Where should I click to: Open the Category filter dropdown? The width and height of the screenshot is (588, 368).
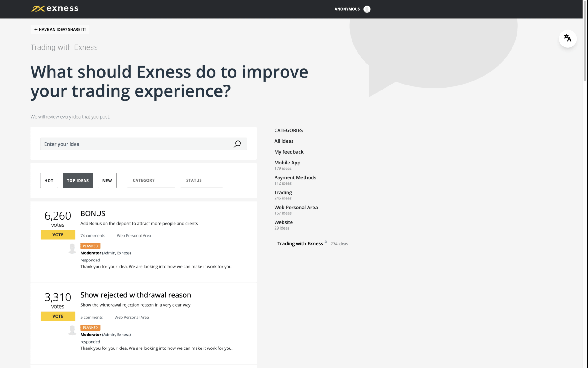[x=151, y=180]
